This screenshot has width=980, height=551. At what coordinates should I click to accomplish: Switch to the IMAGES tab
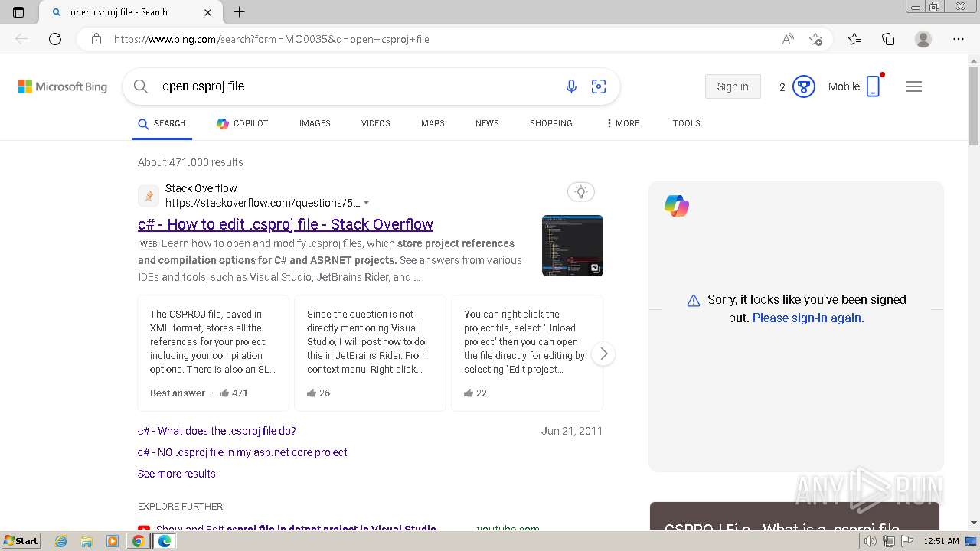coord(315,123)
